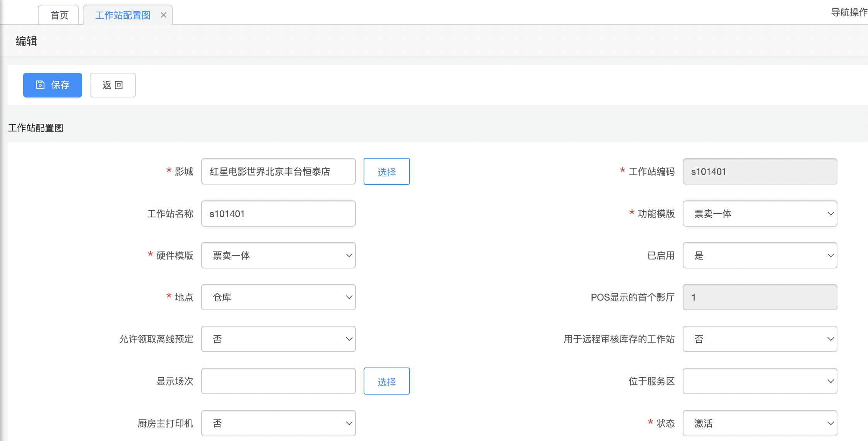Close the 工作站配置图 tab
The height and width of the screenshot is (441, 868).
tap(164, 15)
